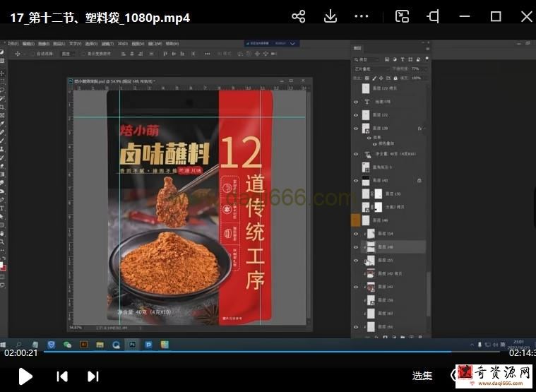
Task: Skip to the next video
Action: (x=93, y=376)
